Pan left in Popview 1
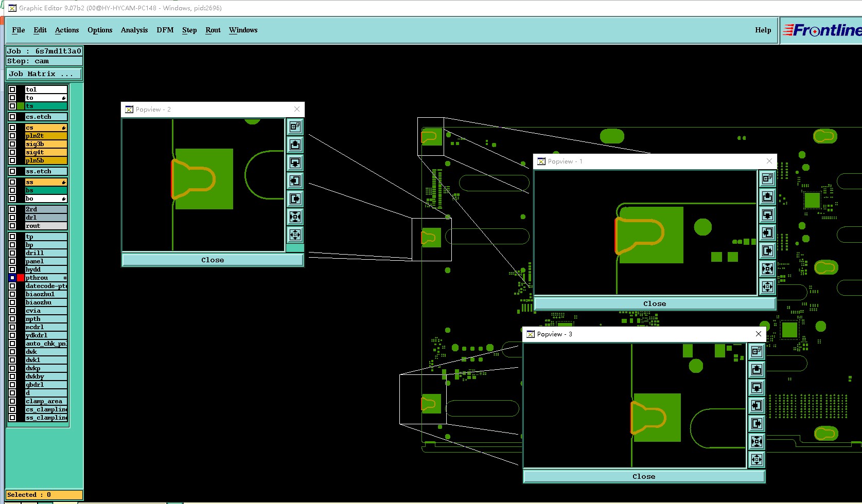 coord(767,232)
